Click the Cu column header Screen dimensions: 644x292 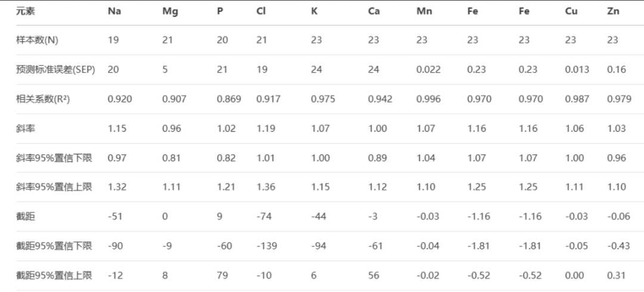(571, 11)
